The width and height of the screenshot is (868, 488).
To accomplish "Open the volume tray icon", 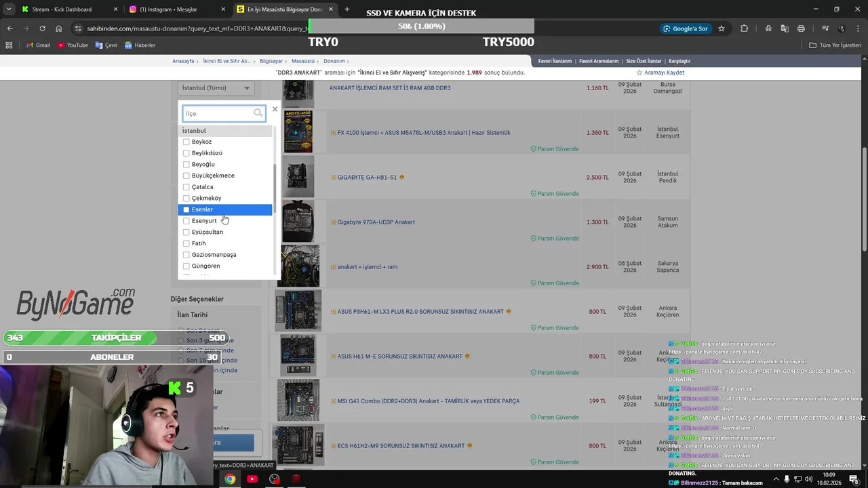I will coord(808,479).
